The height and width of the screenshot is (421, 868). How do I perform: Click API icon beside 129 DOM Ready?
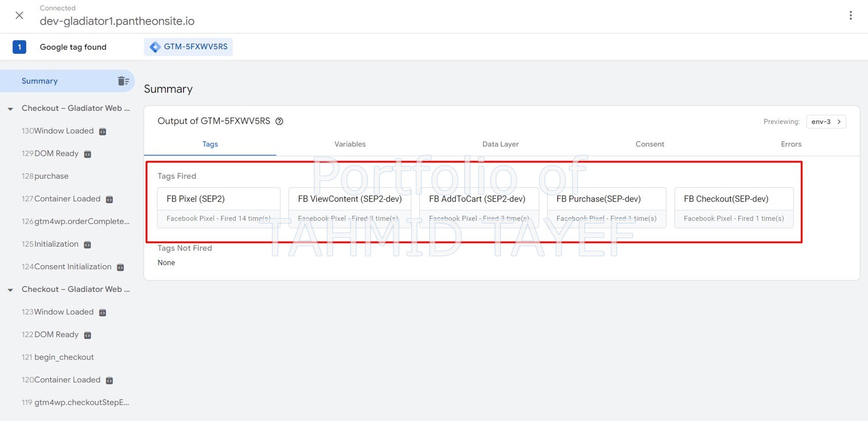point(88,154)
